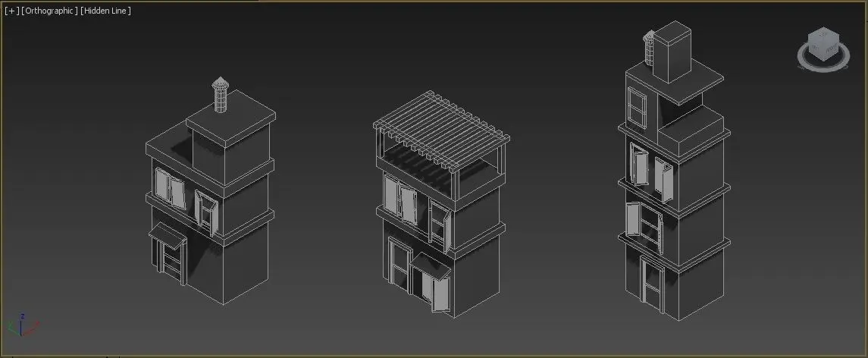Screen dimensions: 868x358
Task: Select the middle building with pergola roof
Action: tap(441, 205)
